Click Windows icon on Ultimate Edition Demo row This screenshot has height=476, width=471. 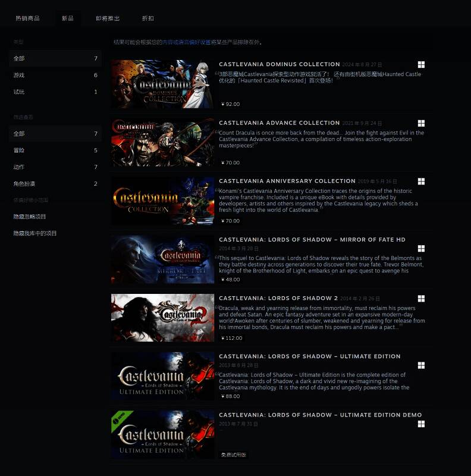421,424
